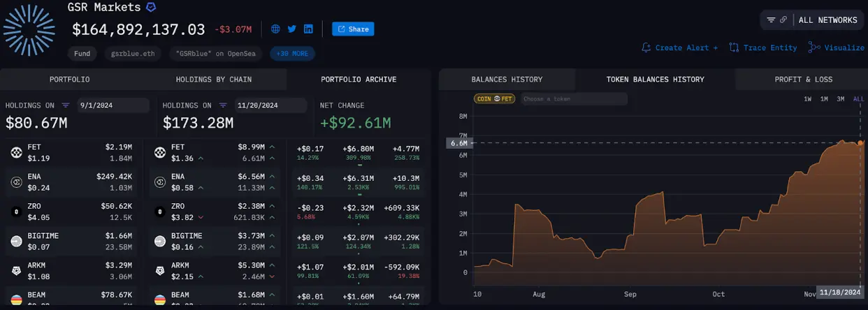The image size is (868, 310).
Task: Open the 11/20/2024 date field
Action: [x=270, y=105]
